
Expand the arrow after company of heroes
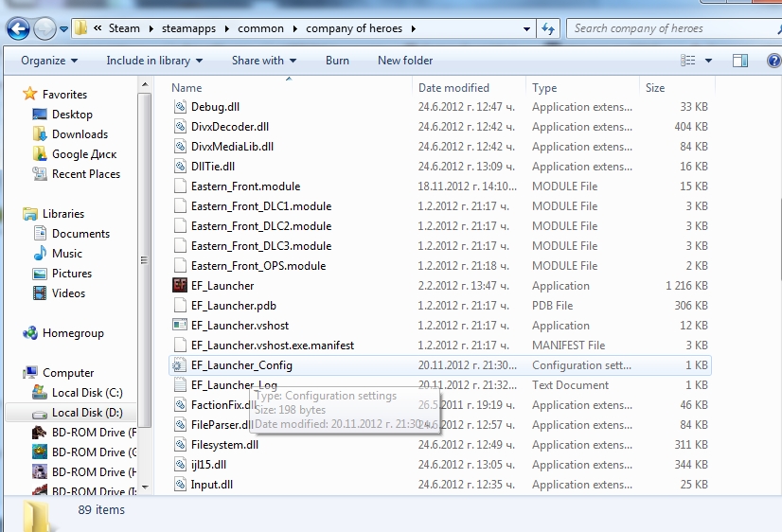(x=414, y=28)
